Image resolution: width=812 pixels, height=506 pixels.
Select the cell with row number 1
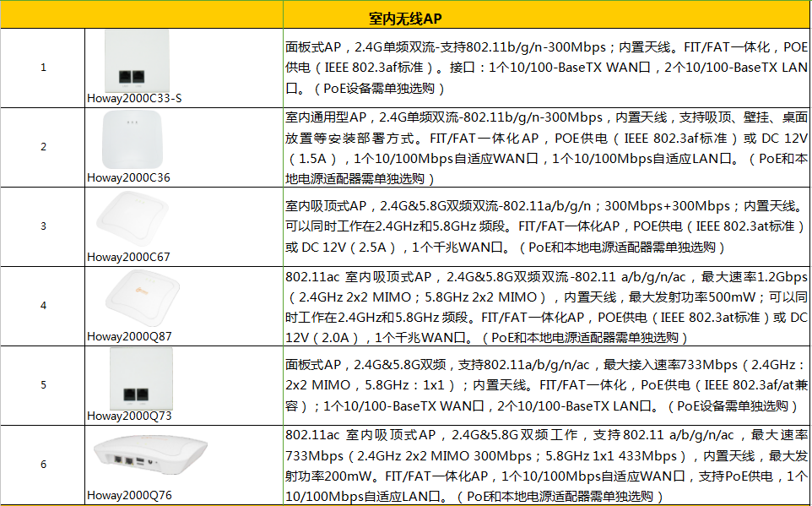[x=43, y=68]
